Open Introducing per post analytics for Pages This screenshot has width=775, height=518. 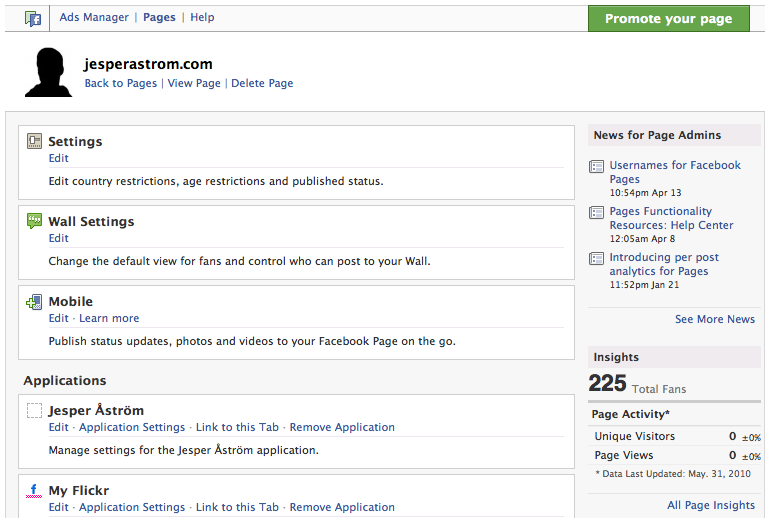point(664,264)
